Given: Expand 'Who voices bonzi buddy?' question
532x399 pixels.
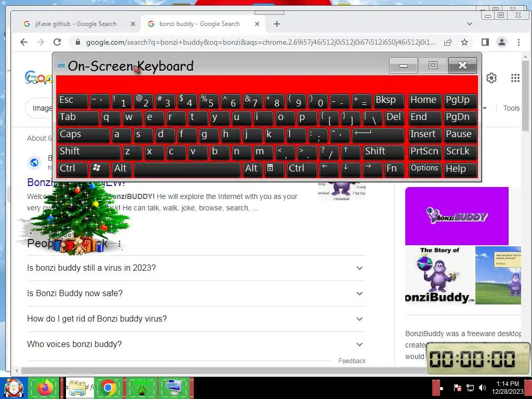Looking at the screenshot, I should click(x=196, y=344).
